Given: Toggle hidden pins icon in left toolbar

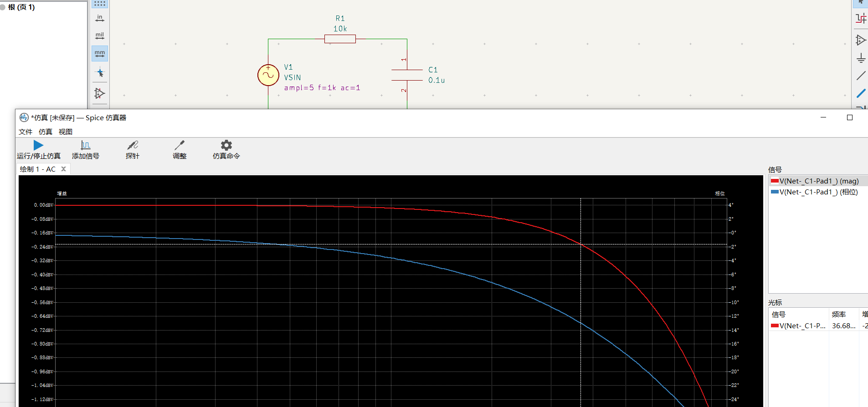Looking at the screenshot, I should 100,93.
